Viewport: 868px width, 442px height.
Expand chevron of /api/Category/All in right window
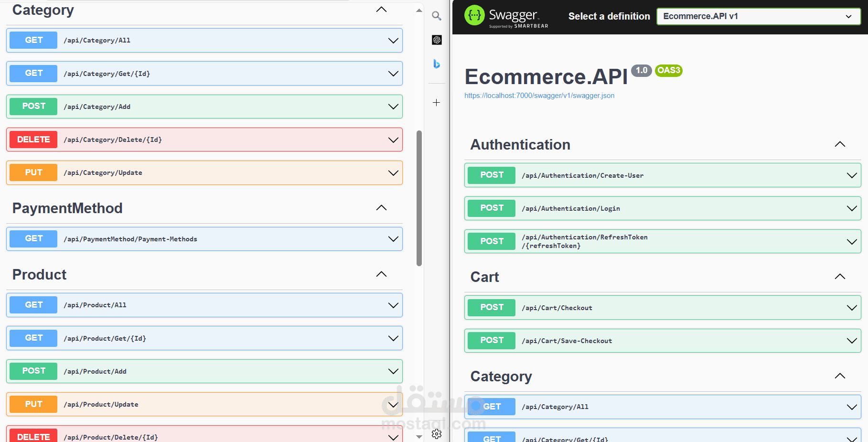[852, 407]
